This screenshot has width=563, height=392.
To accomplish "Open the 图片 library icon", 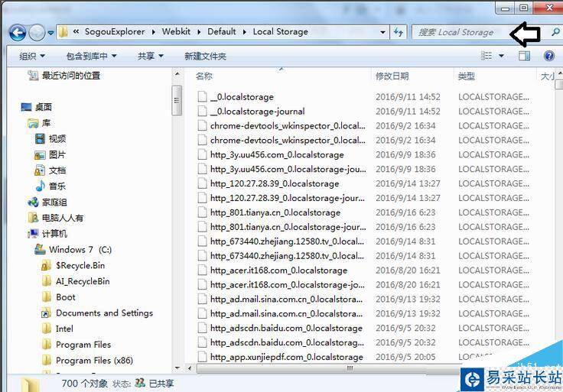I will click(x=40, y=155).
